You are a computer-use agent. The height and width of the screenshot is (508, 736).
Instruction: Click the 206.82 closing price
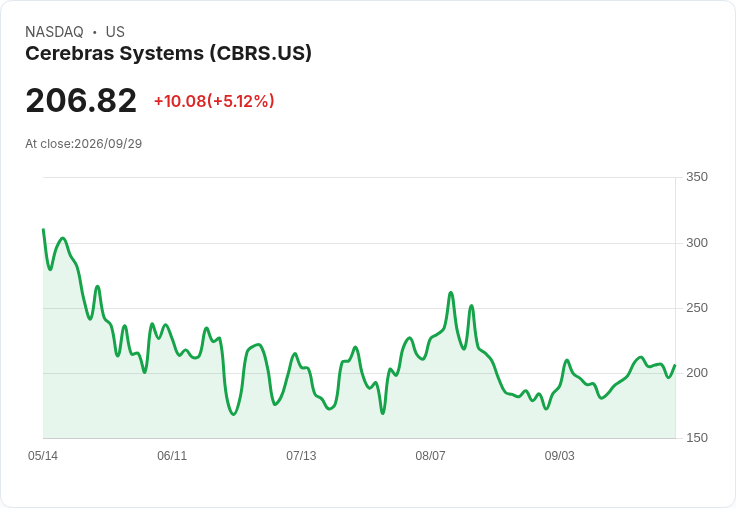point(81,100)
